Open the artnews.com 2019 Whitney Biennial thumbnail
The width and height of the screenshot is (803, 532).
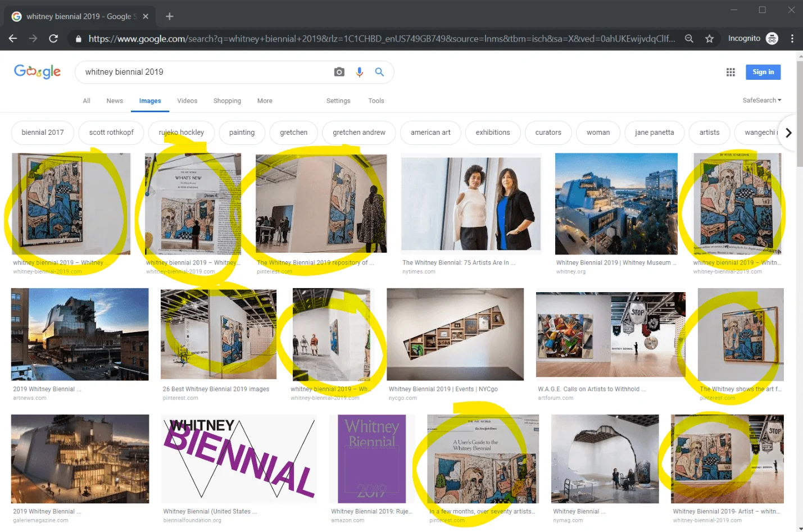click(80, 334)
